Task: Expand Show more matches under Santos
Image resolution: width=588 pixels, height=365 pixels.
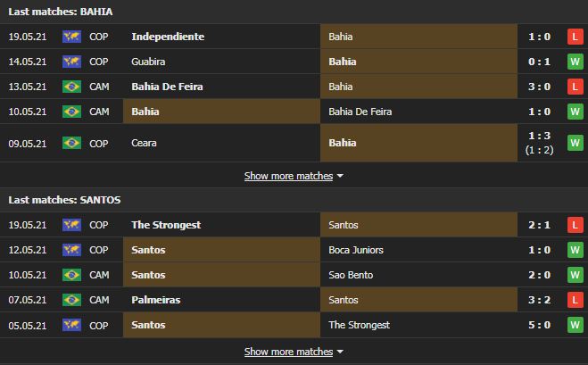Action: coord(288,352)
